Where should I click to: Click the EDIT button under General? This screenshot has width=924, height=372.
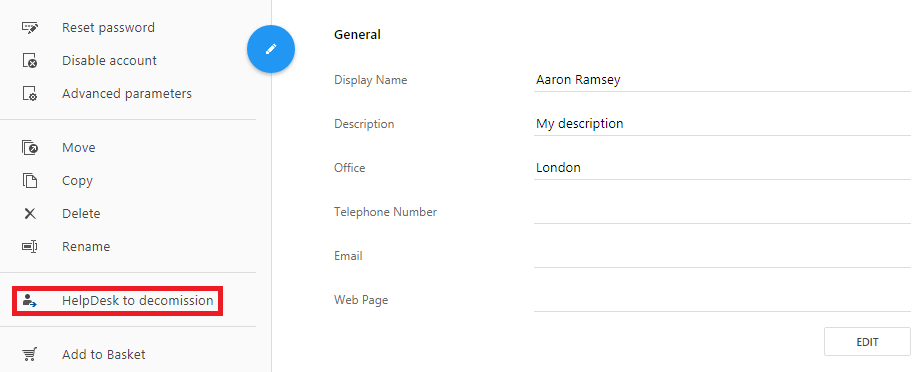click(x=867, y=342)
